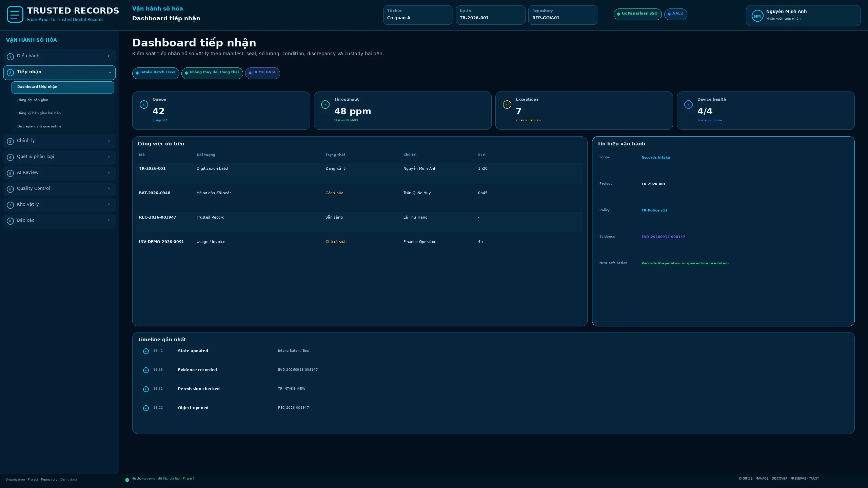868x488 pixels.
Task: Open the INV-DEMO-2026-0091 row code
Action: coord(161,242)
